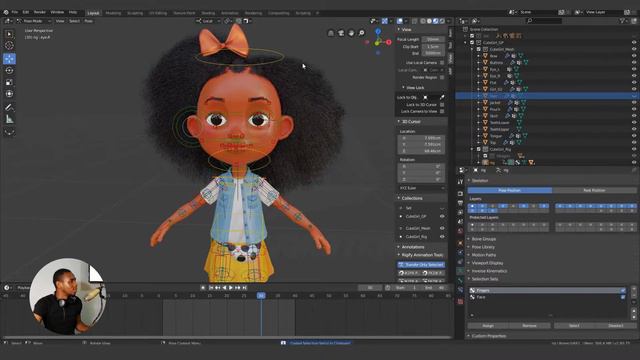Click the Focal Length value field
The width and height of the screenshot is (640, 360).
[433, 39]
